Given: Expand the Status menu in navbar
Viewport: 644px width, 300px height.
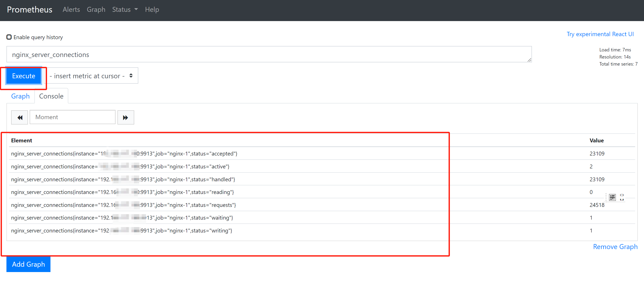Looking at the screenshot, I should pos(125,9).
